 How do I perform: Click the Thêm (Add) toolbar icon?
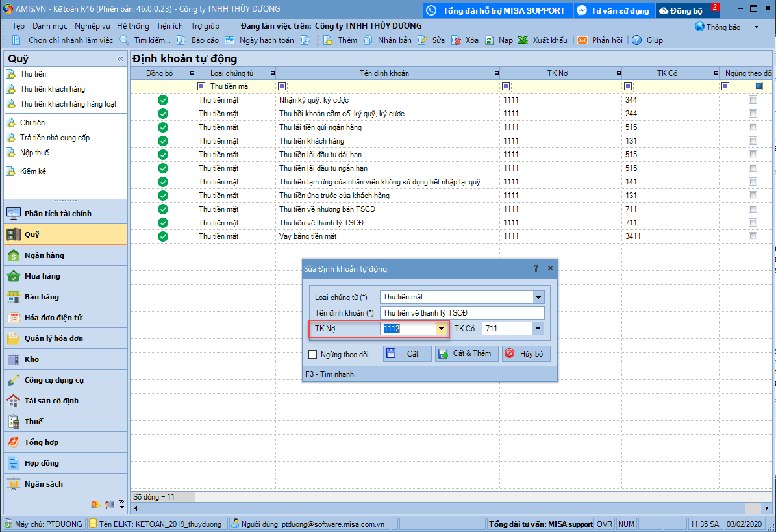click(x=329, y=40)
